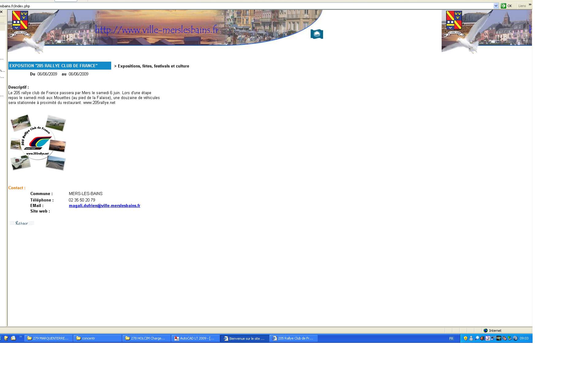This screenshot has width=588, height=368.
Task: Click the messenger user tray icon
Action: point(471,338)
